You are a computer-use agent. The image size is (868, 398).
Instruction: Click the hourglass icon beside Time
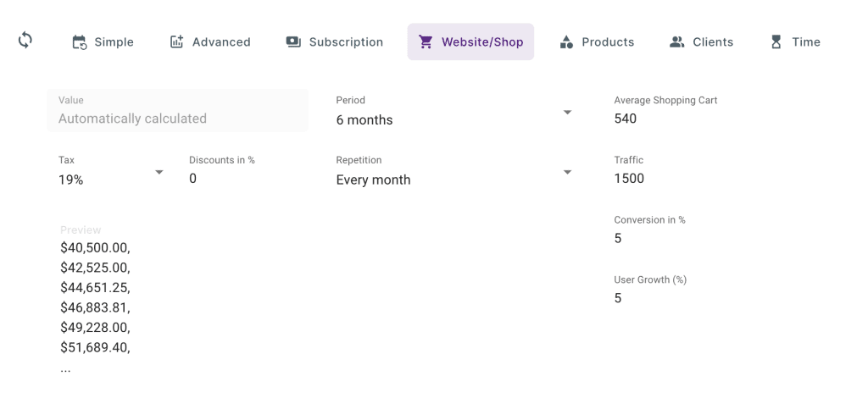point(776,42)
